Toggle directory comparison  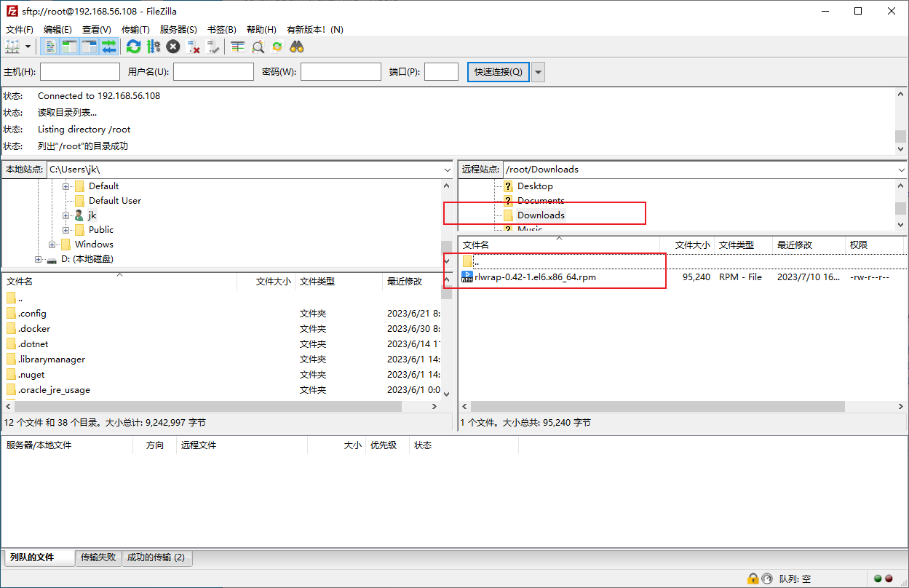(258, 47)
